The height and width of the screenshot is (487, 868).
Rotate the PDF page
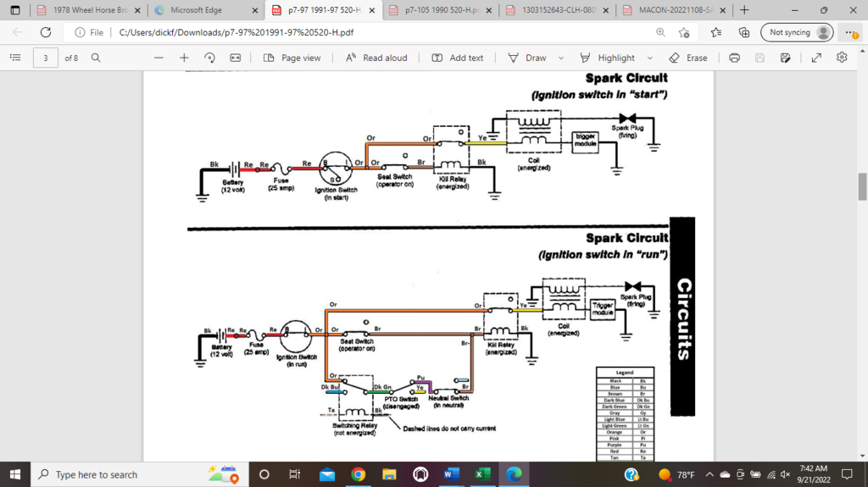(x=209, y=58)
